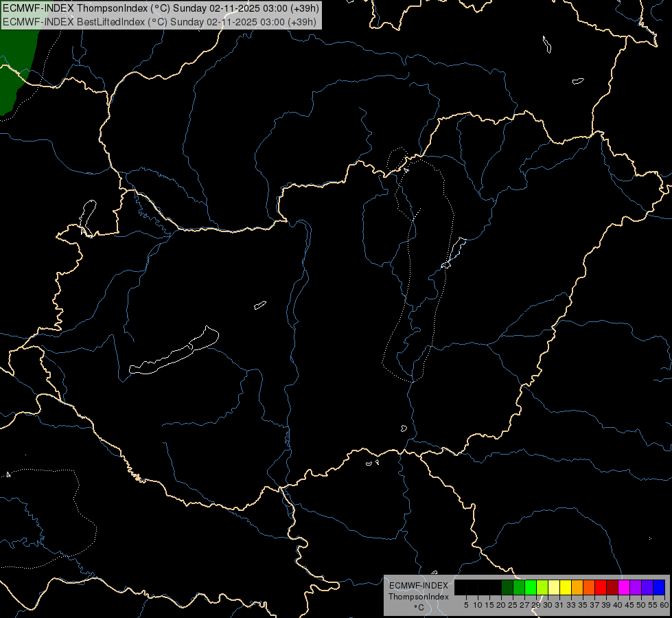This screenshot has width=672, height=618.
Task: Click the ThompsonIndex title line at top
Action: 161,8
